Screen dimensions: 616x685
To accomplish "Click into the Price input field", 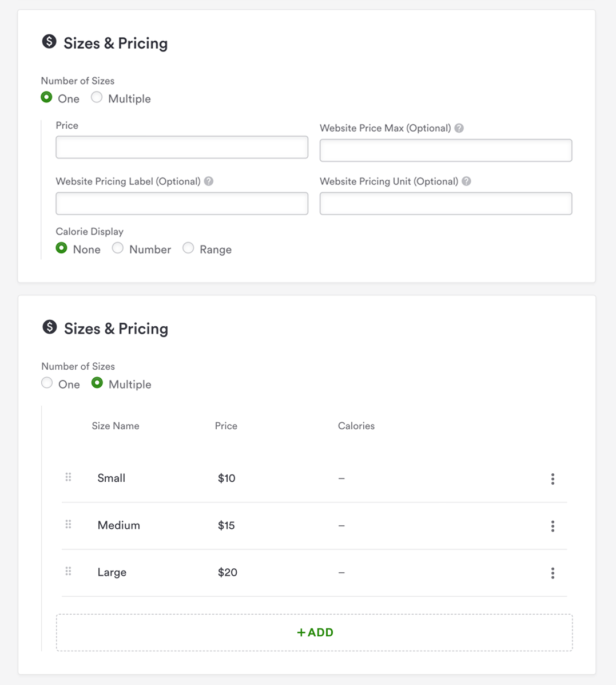I will tap(182, 147).
